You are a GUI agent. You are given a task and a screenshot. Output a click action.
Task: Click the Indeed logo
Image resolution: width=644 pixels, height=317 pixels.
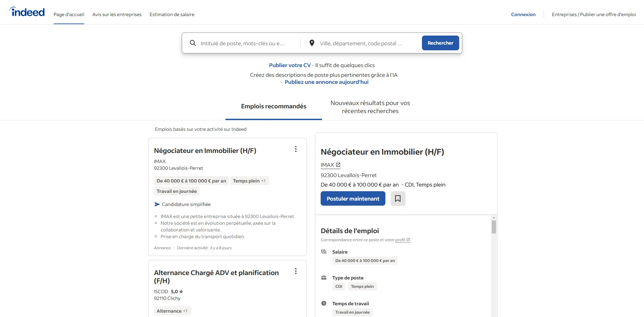pos(27,12)
